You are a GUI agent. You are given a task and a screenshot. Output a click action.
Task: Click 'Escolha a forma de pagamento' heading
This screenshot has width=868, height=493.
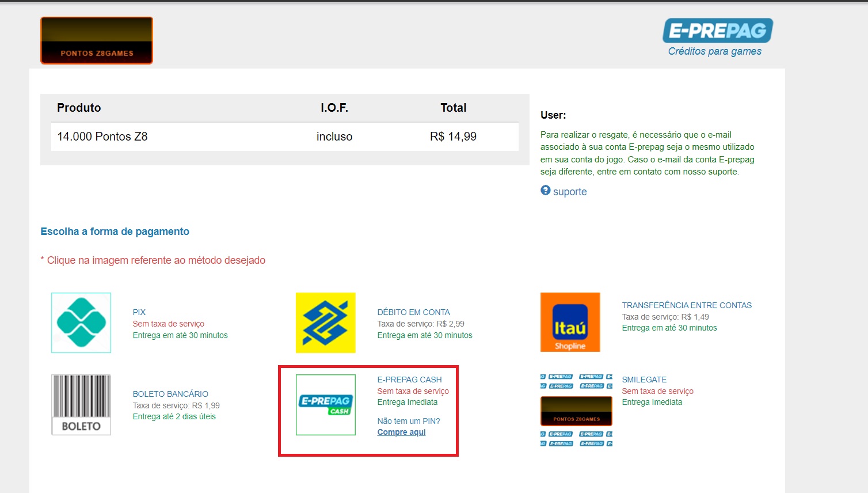click(115, 232)
